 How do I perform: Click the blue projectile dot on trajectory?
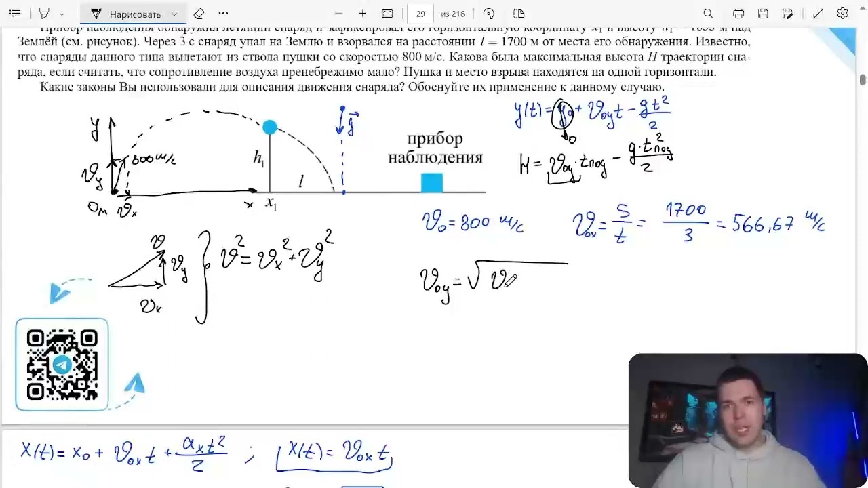[x=269, y=127]
